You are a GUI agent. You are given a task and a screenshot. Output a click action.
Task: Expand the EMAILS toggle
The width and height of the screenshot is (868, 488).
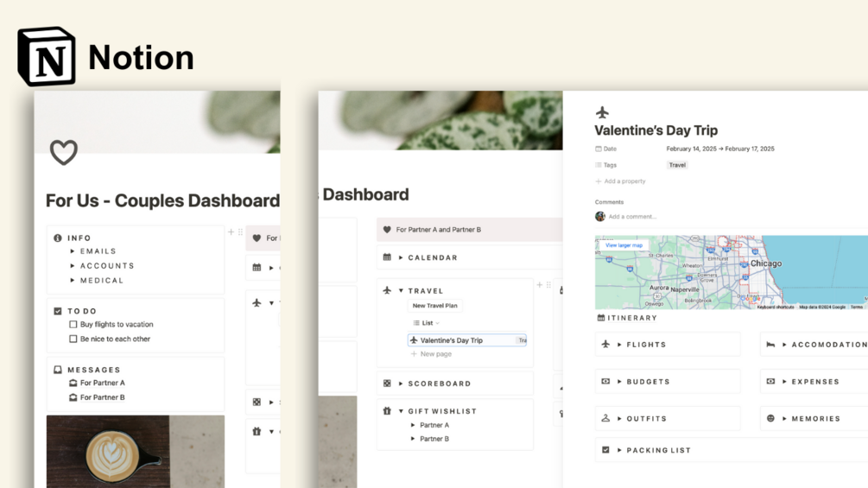coord(73,251)
